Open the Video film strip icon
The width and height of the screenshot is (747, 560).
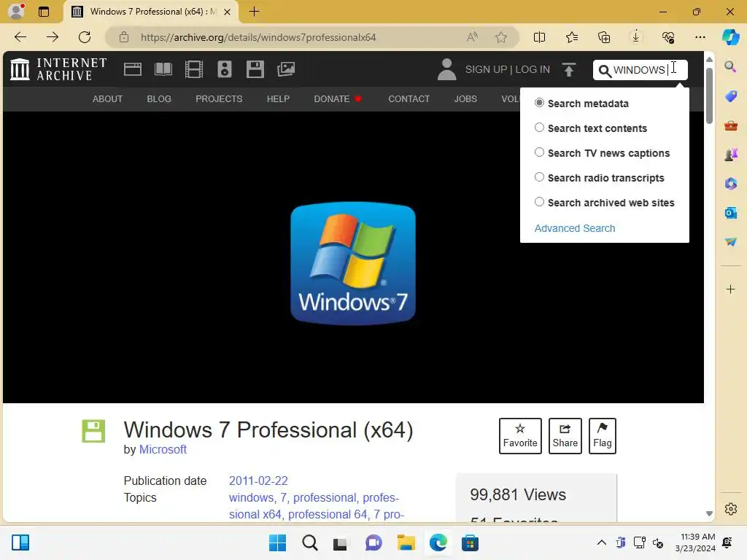coord(194,69)
